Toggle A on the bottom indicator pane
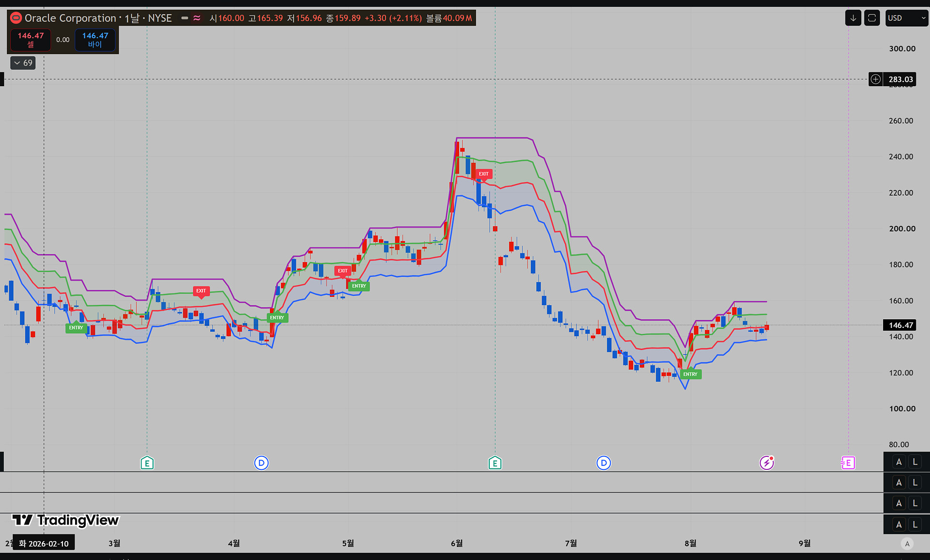Viewport: 930px width, 560px height. coord(899,524)
